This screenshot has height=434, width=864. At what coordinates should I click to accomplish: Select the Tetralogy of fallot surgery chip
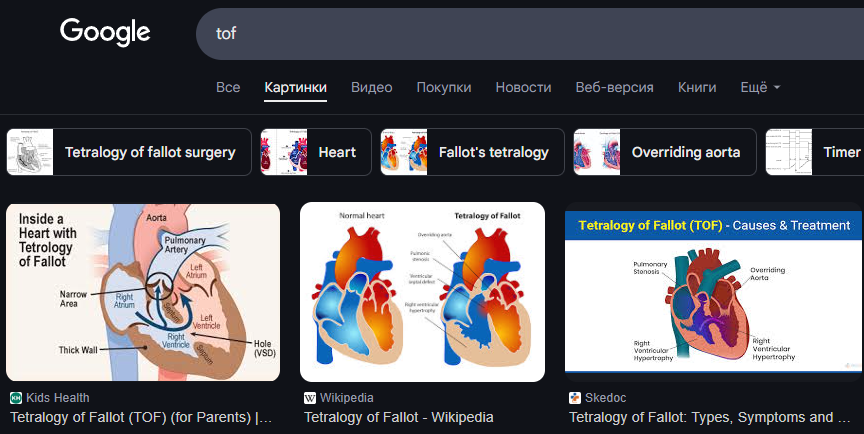129,152
